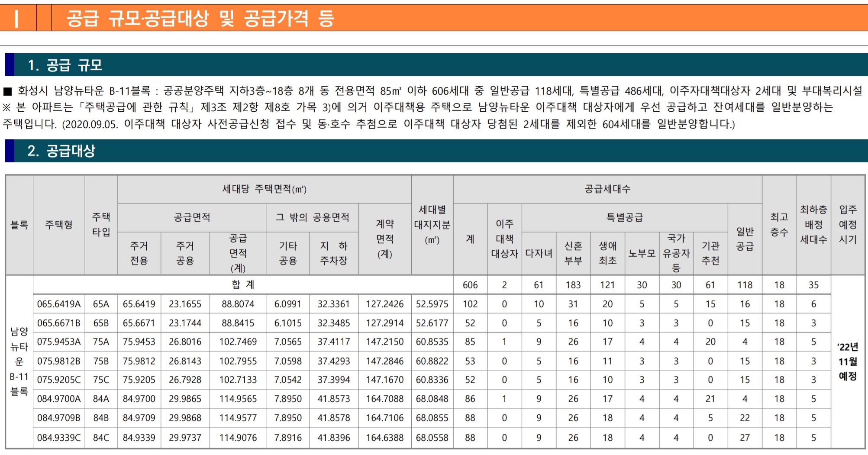Viewport: 868px width, 455px height.
Task: Click the '생애최초' column header
Action: (607, 253)
